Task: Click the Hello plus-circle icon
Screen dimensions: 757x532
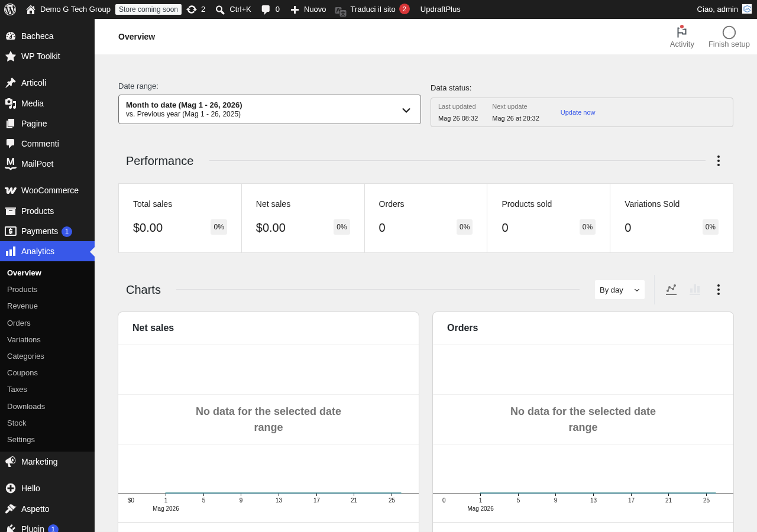Action: 11,488
